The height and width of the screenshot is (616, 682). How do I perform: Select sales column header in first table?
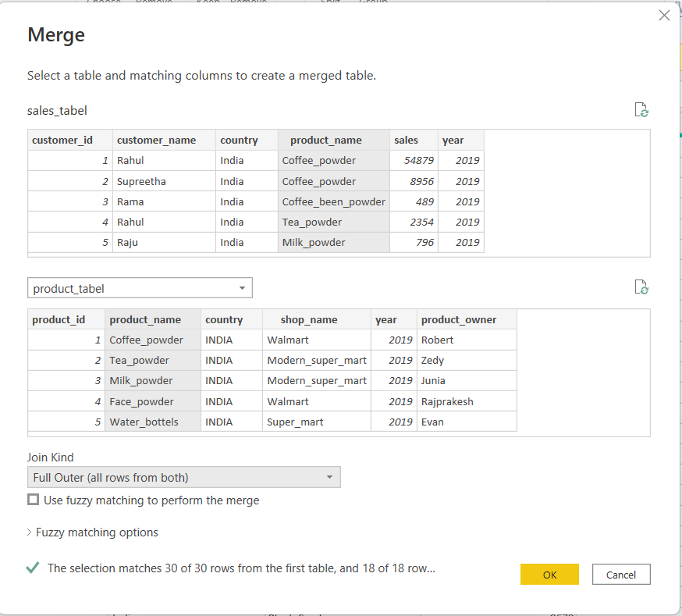coord(407,141)
